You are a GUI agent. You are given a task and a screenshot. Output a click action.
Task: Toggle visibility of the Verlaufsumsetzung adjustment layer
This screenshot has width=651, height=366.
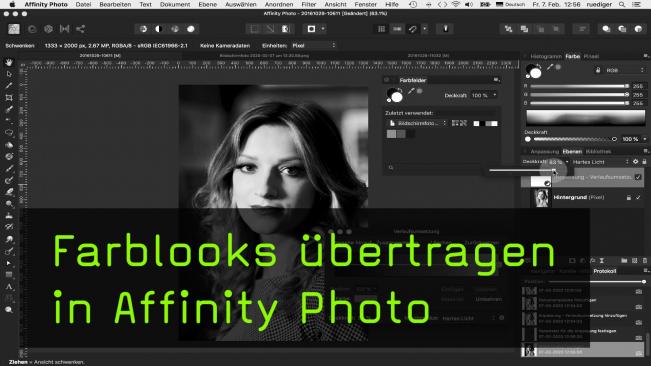tap(638, 177)
